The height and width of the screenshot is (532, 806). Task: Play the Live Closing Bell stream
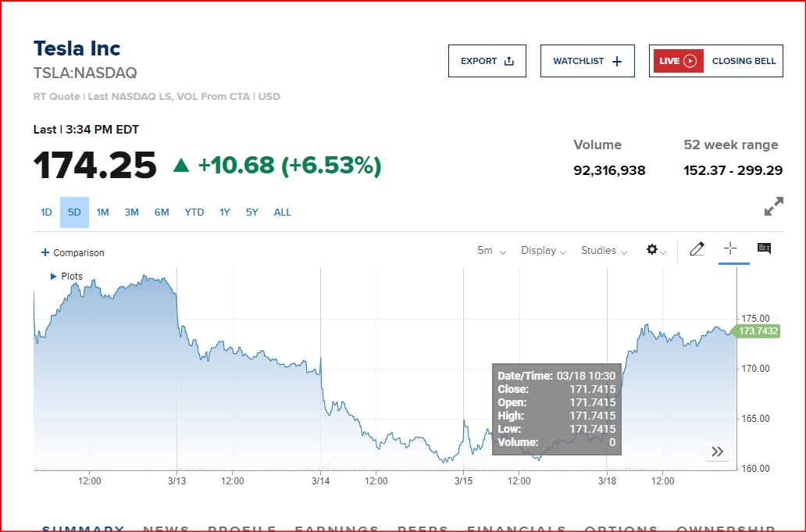coord(690,61)
